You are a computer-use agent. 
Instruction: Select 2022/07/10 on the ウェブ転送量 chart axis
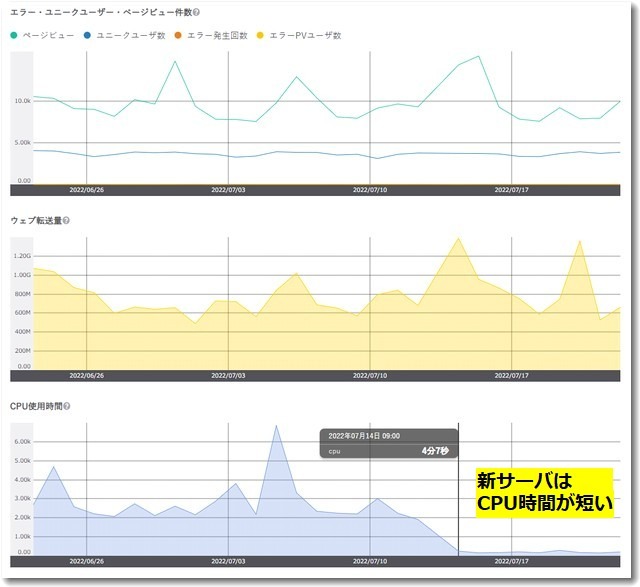[371, 375]
